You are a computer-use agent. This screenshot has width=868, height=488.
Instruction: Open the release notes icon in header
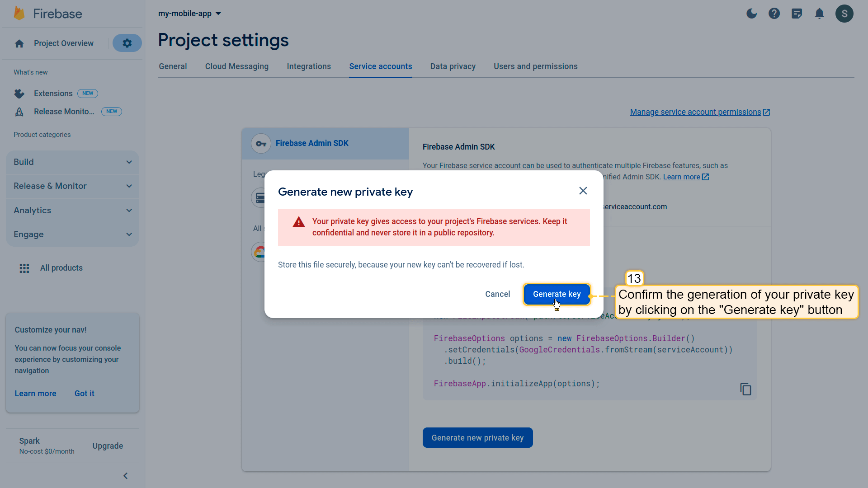(797, 14)
